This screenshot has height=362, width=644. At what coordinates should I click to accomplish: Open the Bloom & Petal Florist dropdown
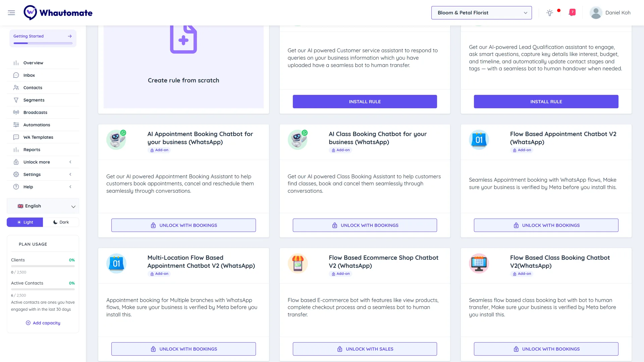pos(481,13)
